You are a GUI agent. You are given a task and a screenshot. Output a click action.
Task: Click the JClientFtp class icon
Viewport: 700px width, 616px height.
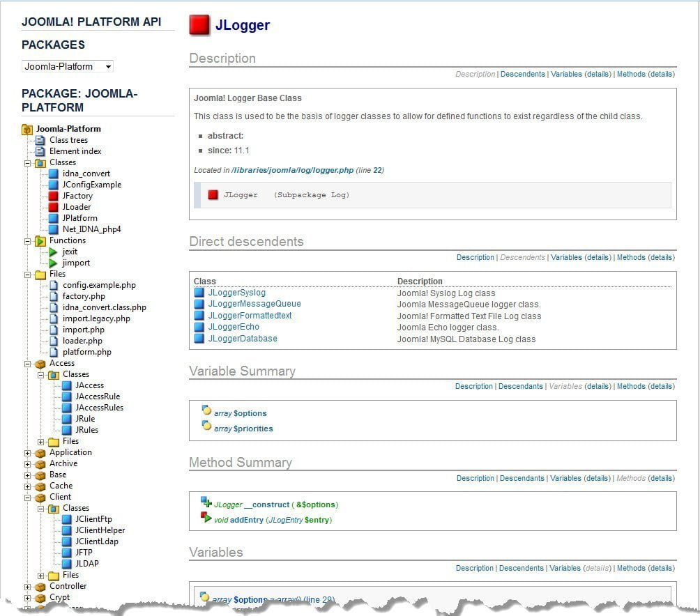[66, 519]
